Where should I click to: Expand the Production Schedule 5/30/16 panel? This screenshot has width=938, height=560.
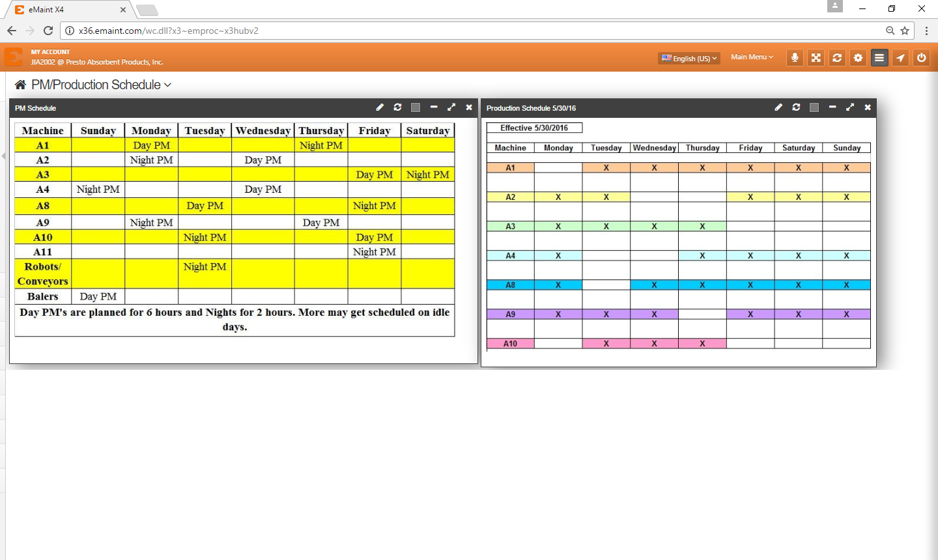[850, 107]
